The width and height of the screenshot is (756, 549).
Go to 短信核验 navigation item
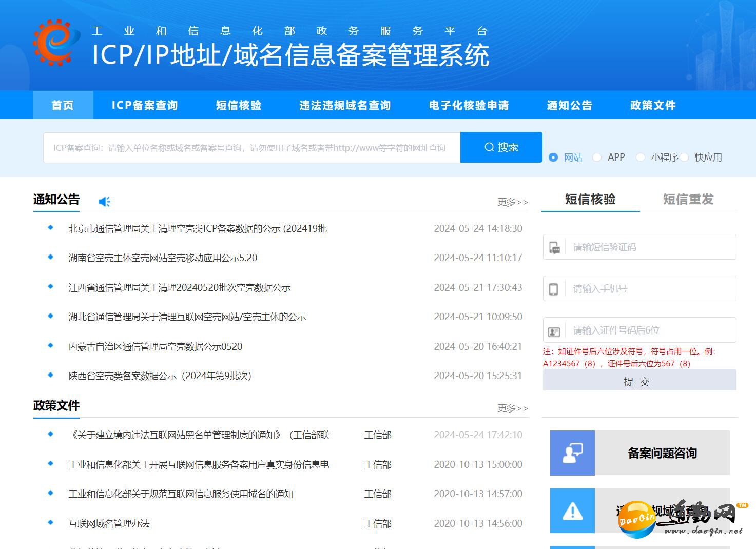click(x=239, y=105)
